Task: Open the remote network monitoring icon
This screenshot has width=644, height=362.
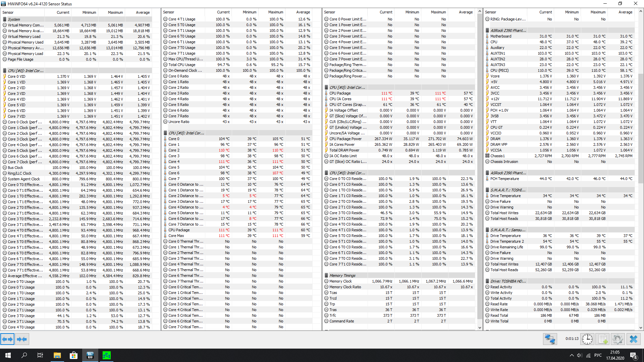Action: click(550, 339)
